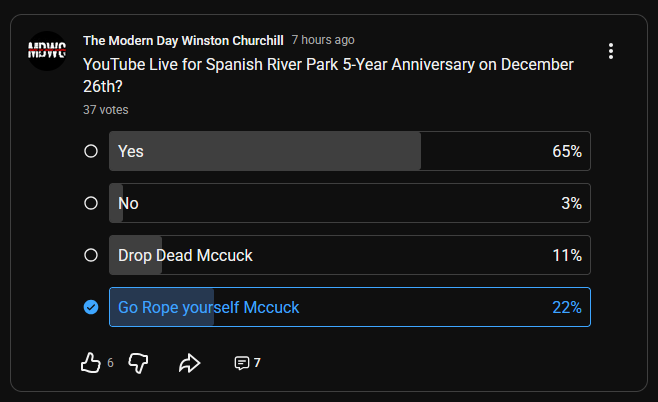658x402 pixels.
Task: Select the 'Yes' radio button
Action: coord(91,151)
